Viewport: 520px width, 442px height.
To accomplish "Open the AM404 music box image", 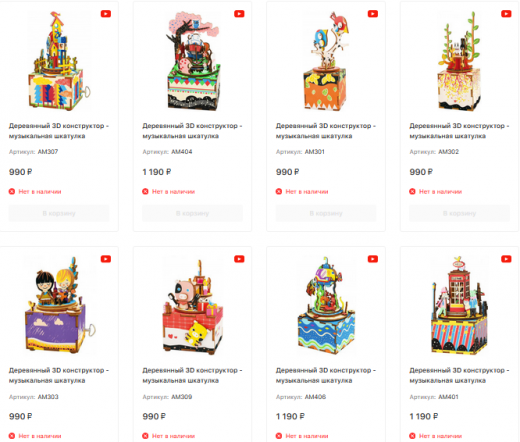I will click(193, 61).
